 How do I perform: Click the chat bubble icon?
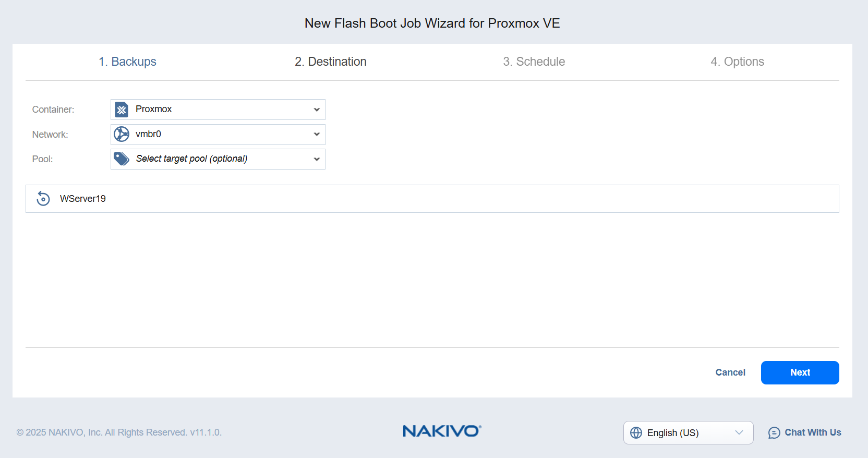tap(774, 432)
